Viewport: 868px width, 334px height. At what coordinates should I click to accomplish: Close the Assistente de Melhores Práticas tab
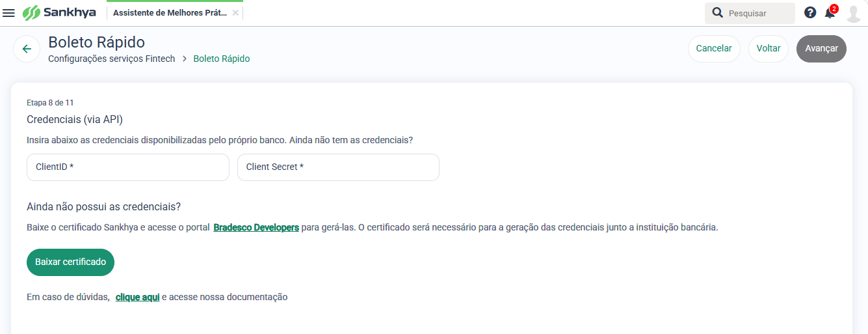click(x=235, y=13)
